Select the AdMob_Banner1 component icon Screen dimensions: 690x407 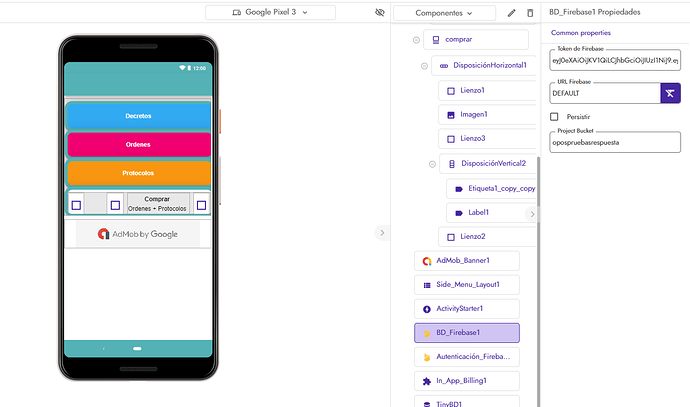click(x=427, y=261)
